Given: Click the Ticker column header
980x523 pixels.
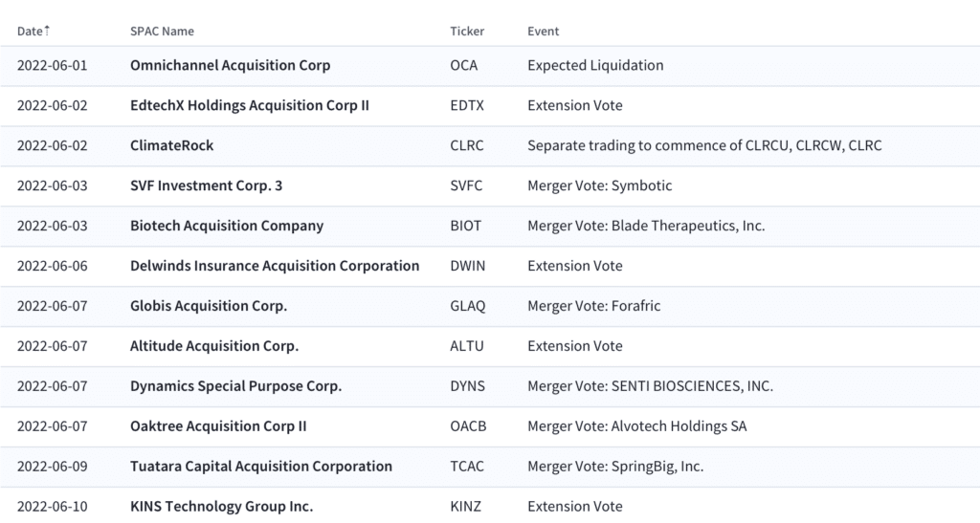Looking at the screenshot, I should click(x=467, y=32).
